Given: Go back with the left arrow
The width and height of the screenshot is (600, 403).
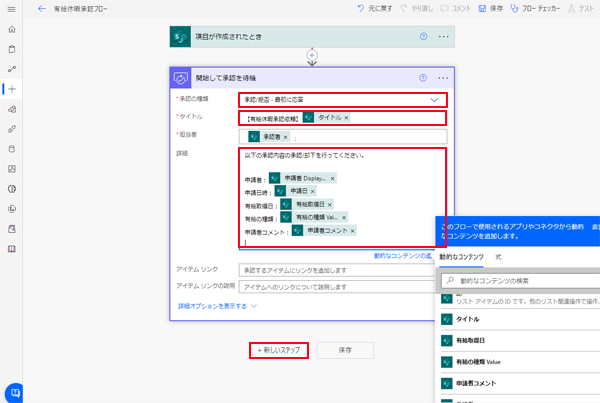Looking at the screenshot, I should pyautogui.click(x=41, y=9).
